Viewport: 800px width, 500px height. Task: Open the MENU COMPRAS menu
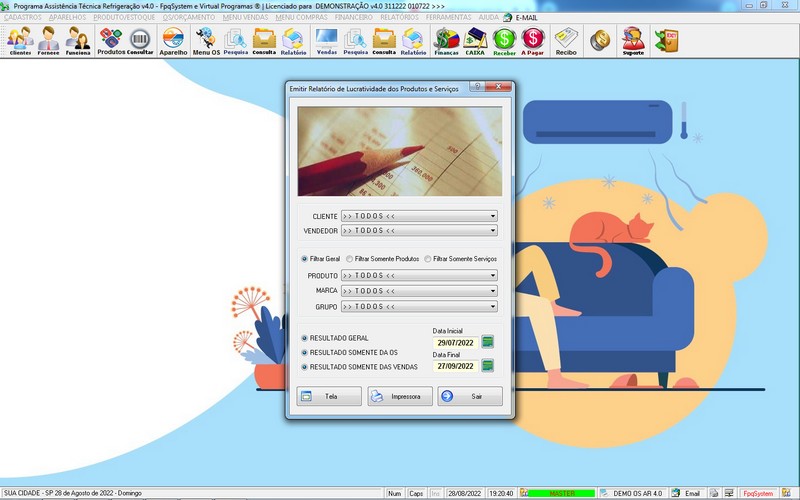click(x=302, y=17)
